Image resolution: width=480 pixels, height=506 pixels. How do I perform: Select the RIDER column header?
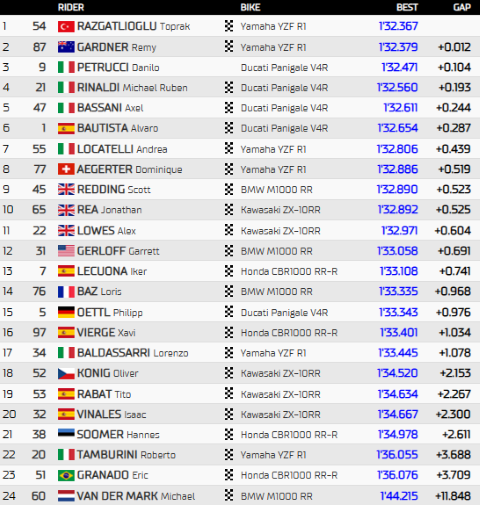click(71, 7)
